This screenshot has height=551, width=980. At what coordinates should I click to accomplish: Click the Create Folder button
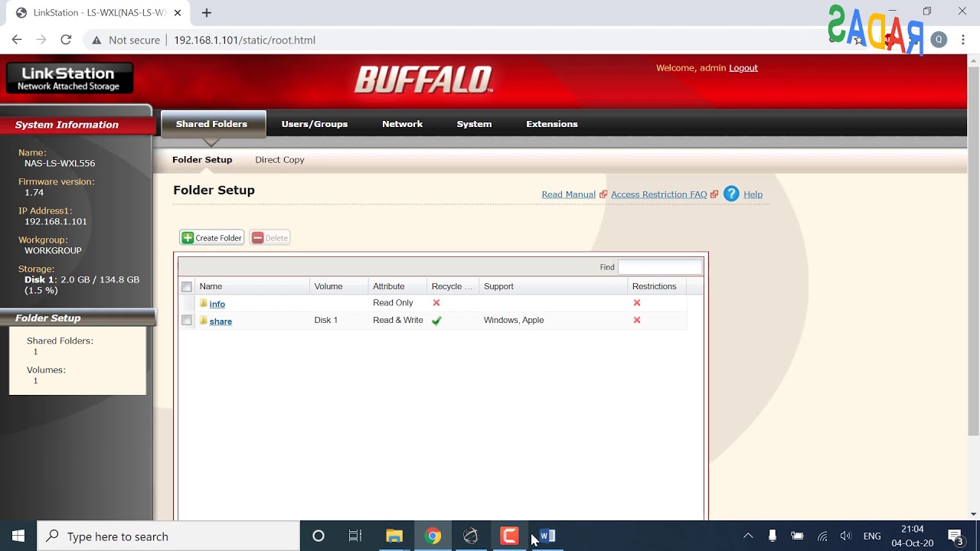pyautogui.click(x=212, y=238)
